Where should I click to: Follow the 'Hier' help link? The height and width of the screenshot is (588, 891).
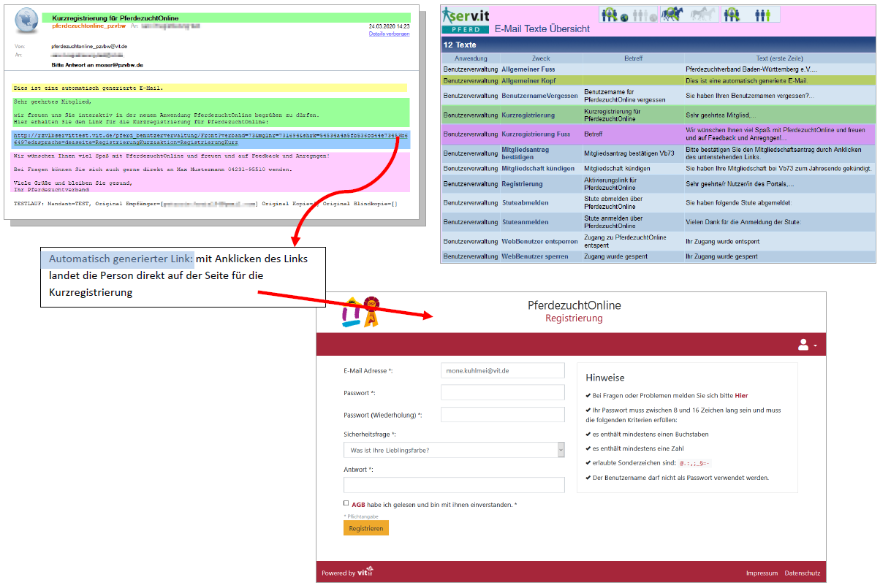pos(741,396)
